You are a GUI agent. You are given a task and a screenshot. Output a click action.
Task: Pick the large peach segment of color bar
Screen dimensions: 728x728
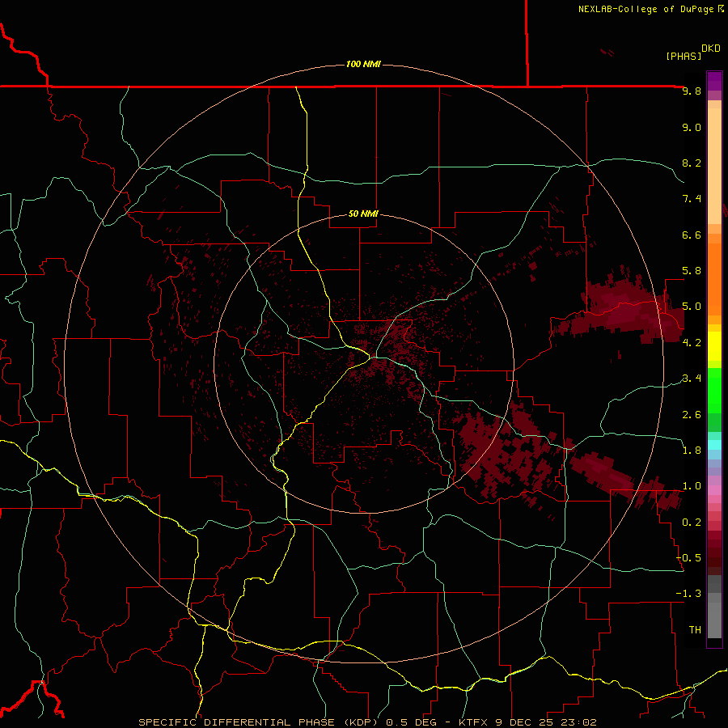coord(714,166)
